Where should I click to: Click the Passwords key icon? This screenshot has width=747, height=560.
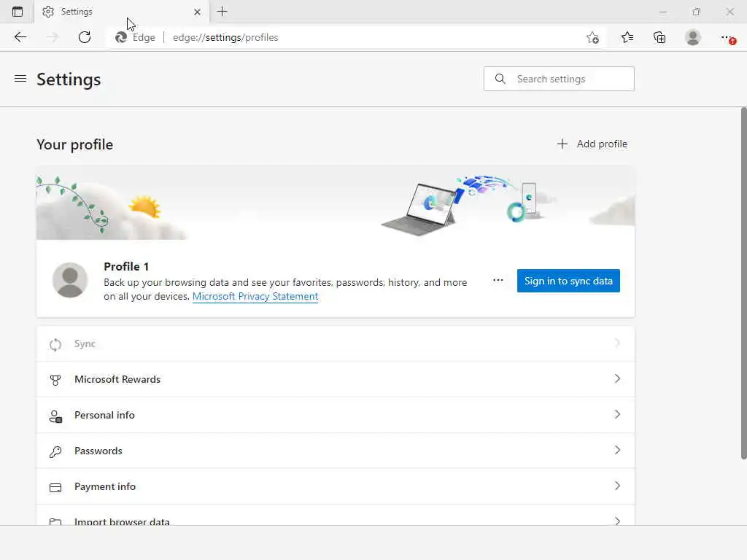point(55,451)
